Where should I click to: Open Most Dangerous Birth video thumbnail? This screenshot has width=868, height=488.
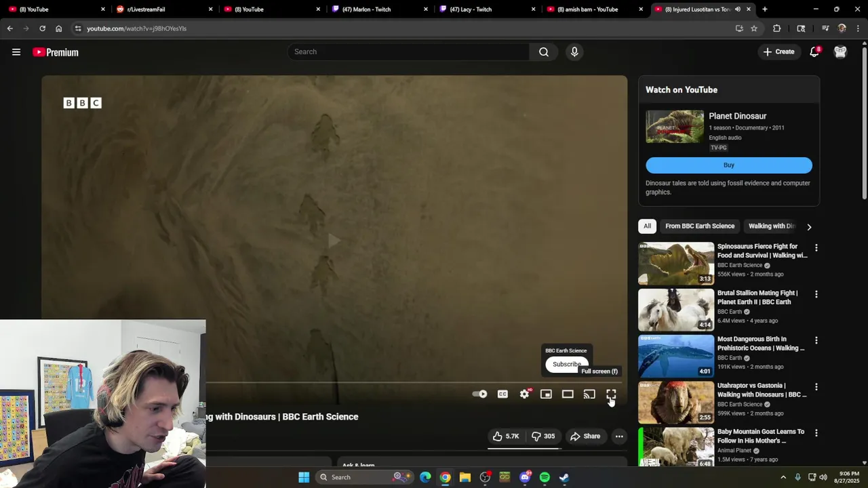[x=675, y=356]
